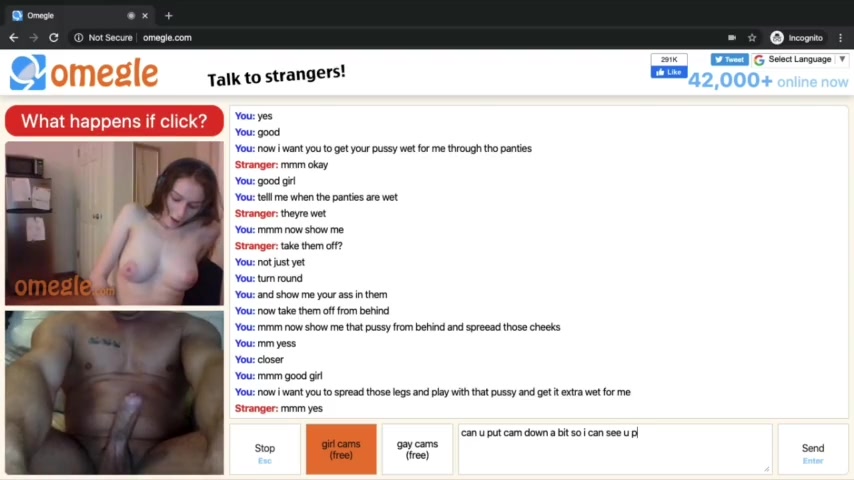Image resolution: width=854 pixels, height=480 pixels.
Task: Click the omegle.com address bar URL
Action: (x=167, y=38)
